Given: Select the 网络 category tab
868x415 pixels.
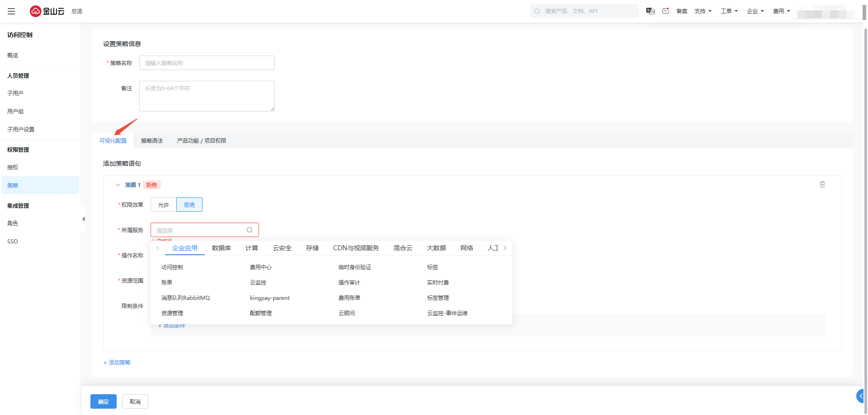Looking at the screenshot, I should point(467,248).
